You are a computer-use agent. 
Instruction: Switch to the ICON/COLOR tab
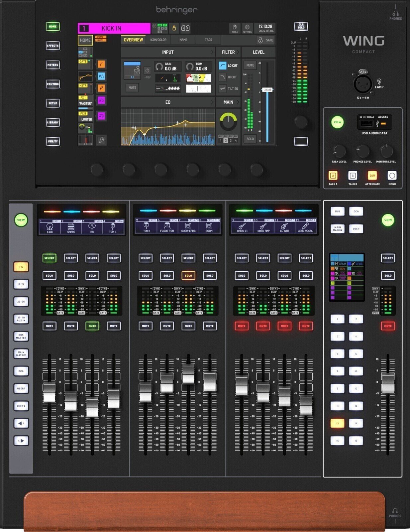[x=158, y=40]
